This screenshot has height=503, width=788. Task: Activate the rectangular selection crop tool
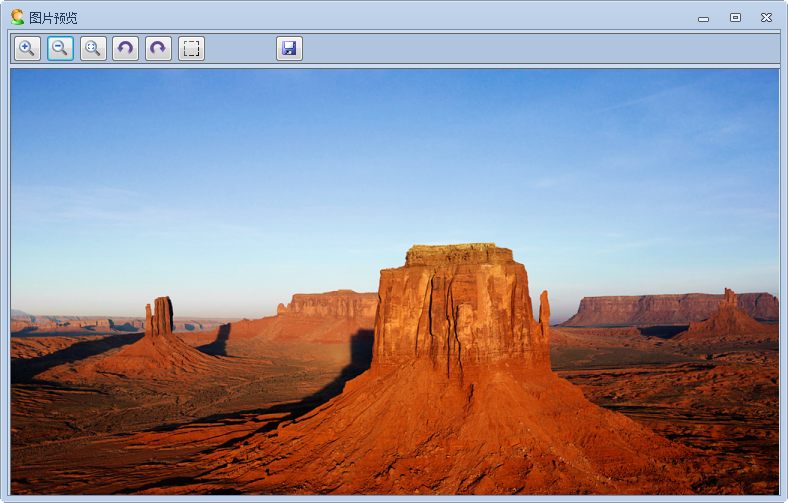coord(191,48)
